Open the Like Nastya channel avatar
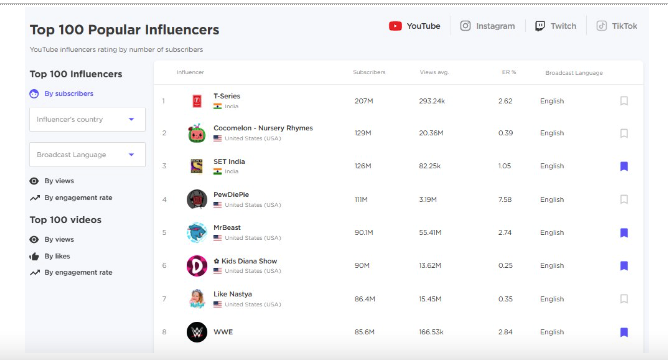Image resolution: width=668 pixels, height=360 pixels. pos(197,299)
